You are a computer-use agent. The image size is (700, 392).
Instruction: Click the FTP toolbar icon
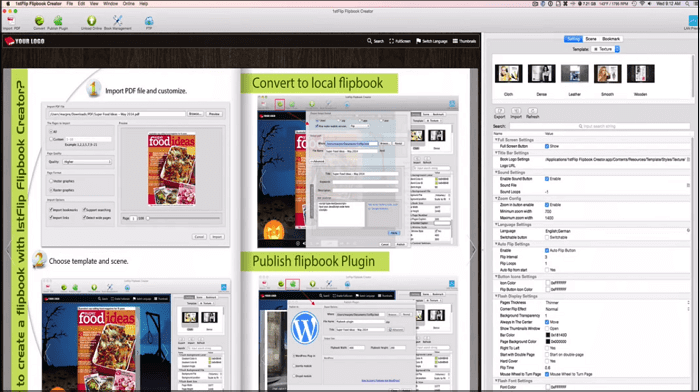(x=149, y=21)
